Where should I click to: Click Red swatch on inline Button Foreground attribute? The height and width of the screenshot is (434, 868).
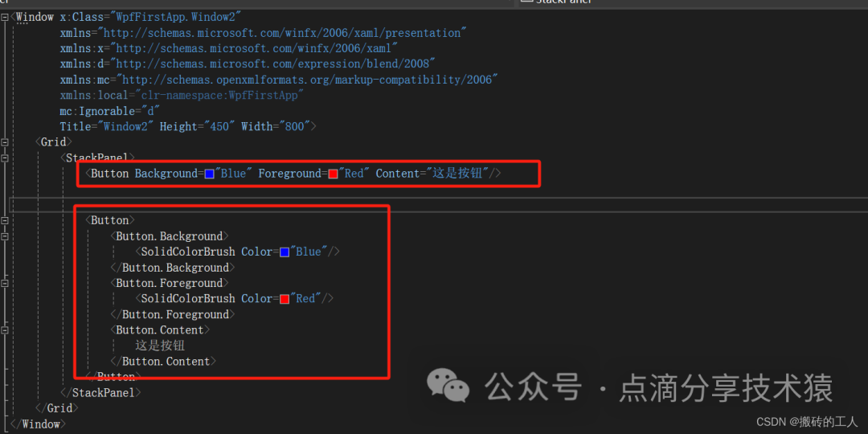coord(333,174)
